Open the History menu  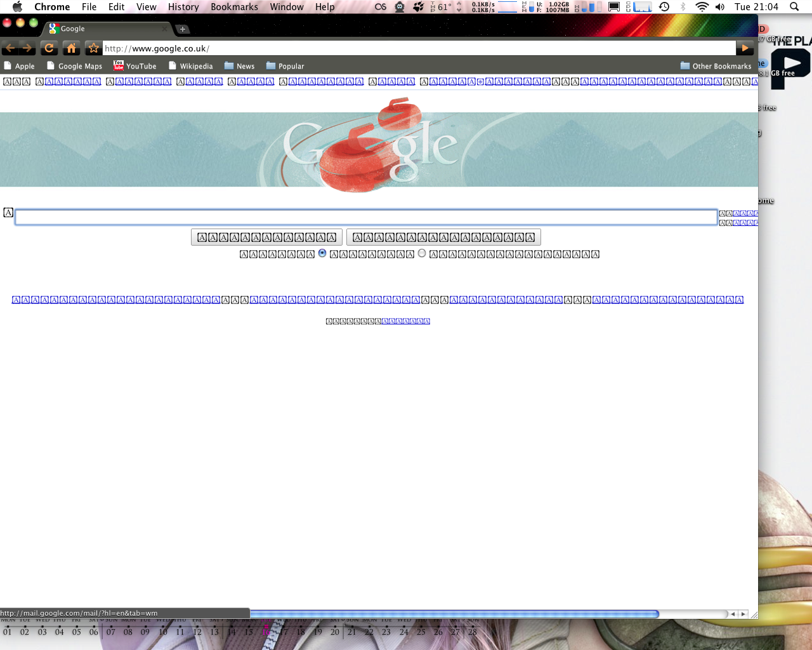click(184, 7)
